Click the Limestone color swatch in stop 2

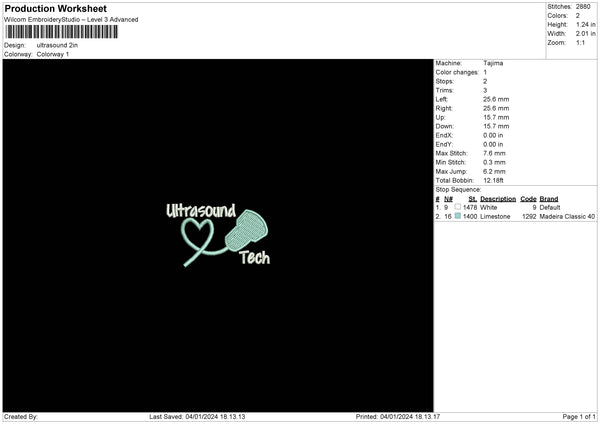(x=458, y=216)
